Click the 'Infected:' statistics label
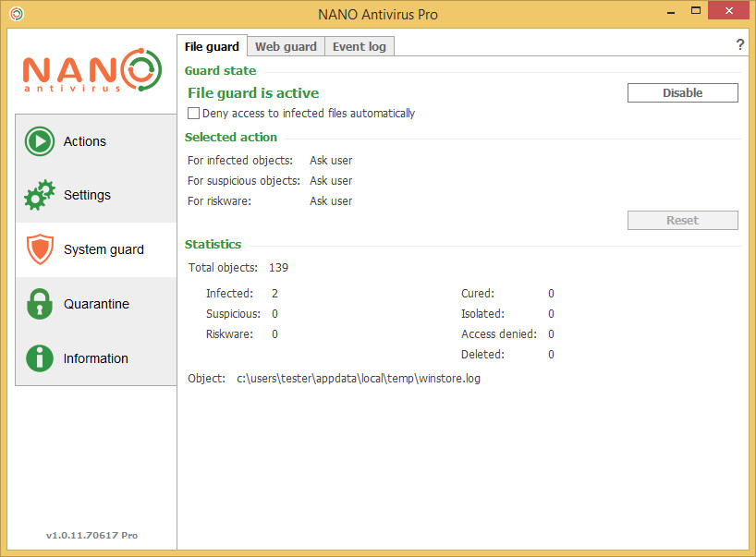756x557 pixels. point(229,294)
